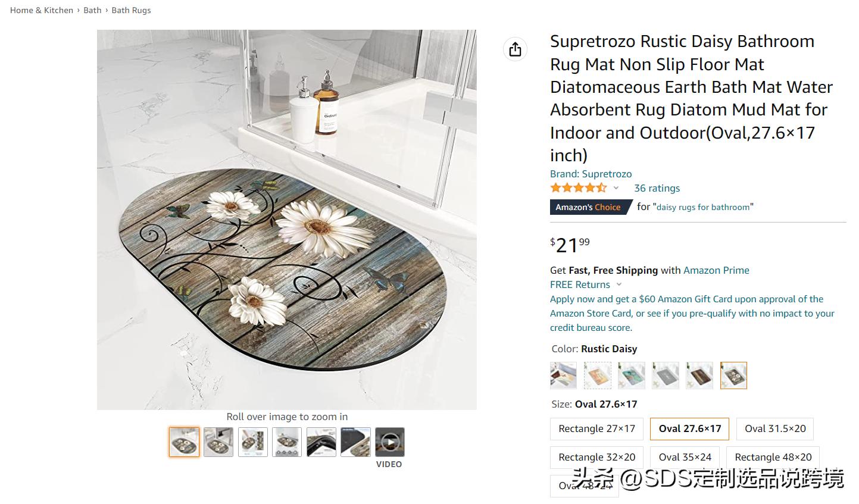Show the second product image thumbnail
Screen dimensions: 859x504
pyautogui.click(x=218, y=442)
